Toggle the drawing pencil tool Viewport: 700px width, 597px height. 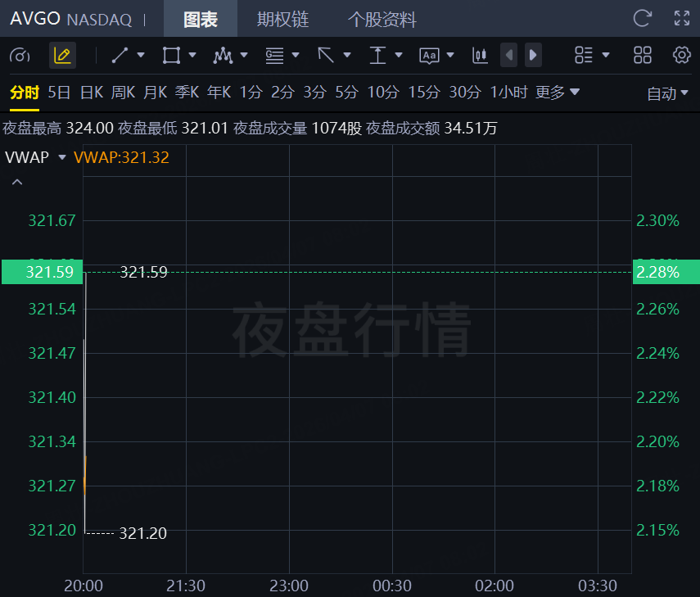click(x=62, y=56)
